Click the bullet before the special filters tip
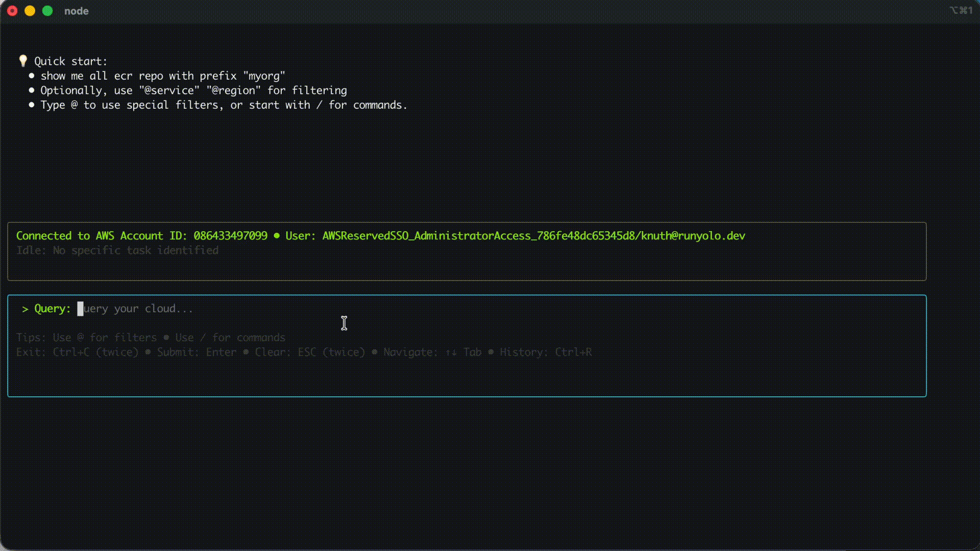The image size is (980, 551). 32,105
